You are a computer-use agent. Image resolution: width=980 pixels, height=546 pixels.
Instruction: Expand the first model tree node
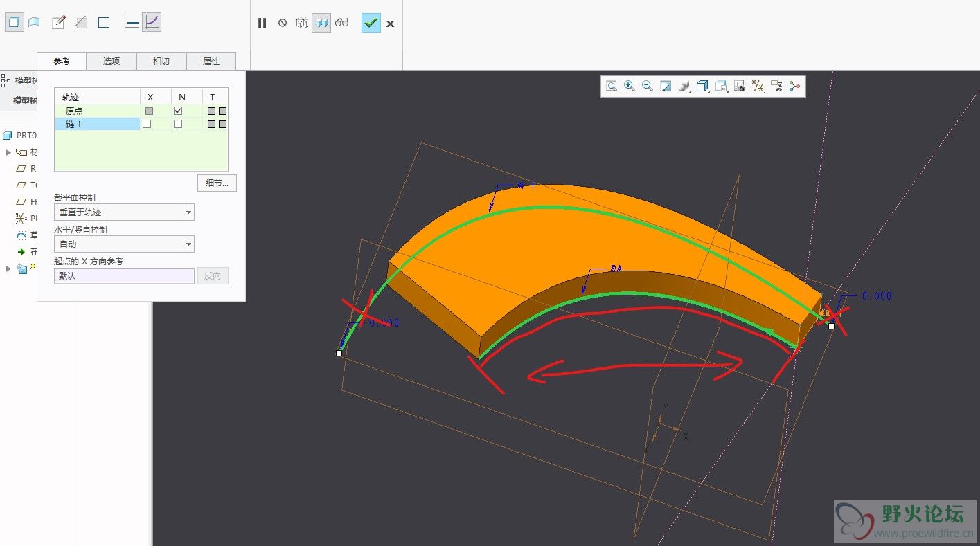click(x=8, y=152)
